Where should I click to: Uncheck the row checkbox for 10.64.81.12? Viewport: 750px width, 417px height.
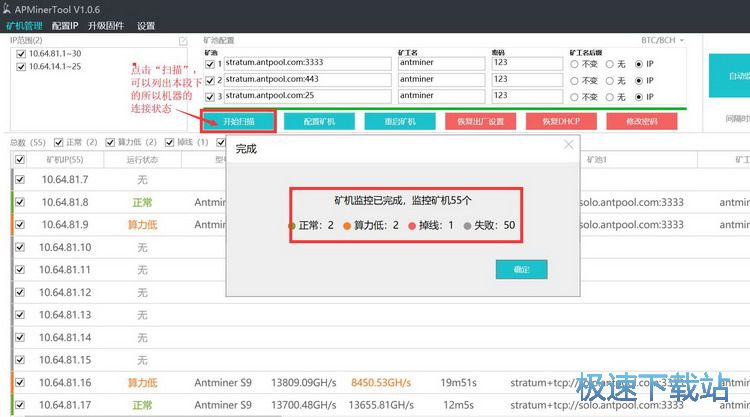click(x=20, y=292)
